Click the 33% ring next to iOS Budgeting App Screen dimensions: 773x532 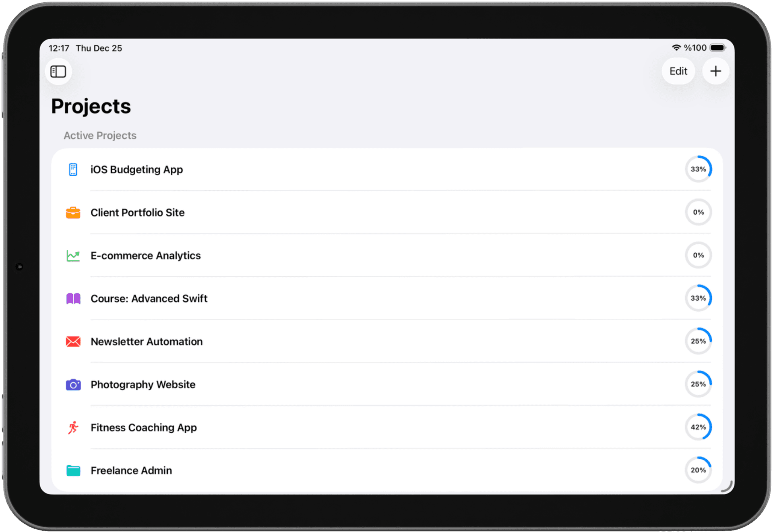point(699,169)
